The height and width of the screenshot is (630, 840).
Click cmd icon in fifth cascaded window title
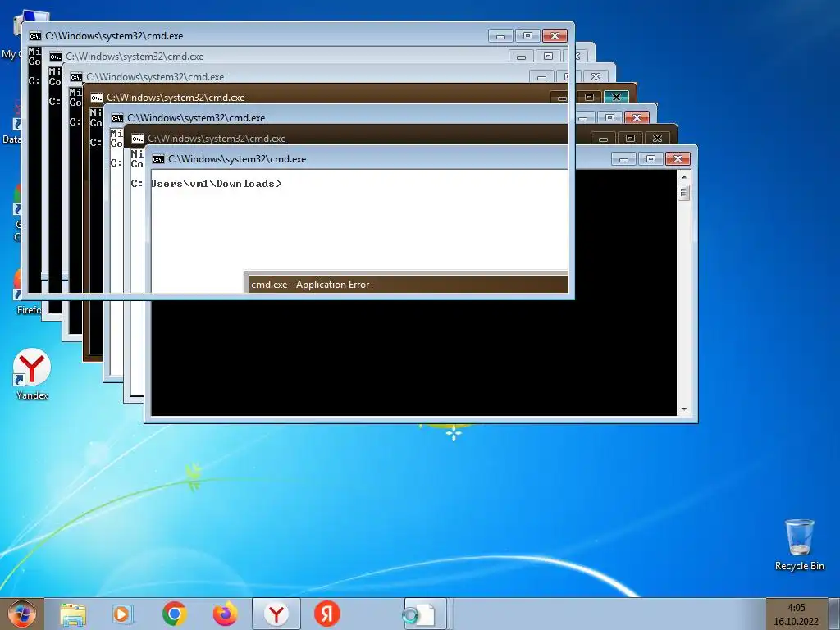[117, 118]
